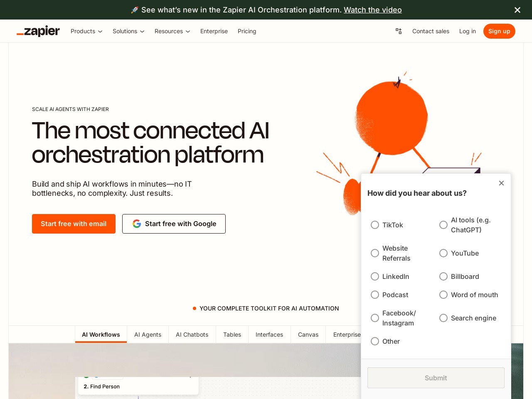Click the Zapier logo
The height and width of the screenshot is (399, 532).
(x=38, y=31)
